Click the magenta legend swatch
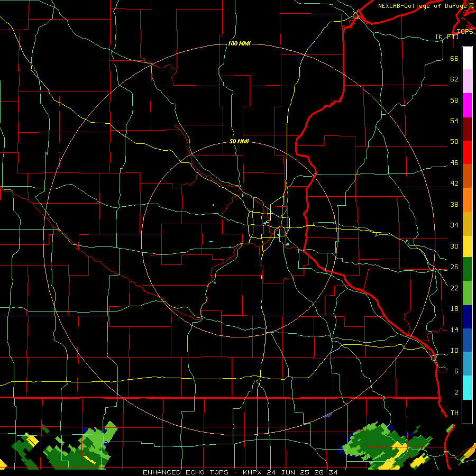The width and height of the screenshot is (476, 476). [x=467, y=105]
